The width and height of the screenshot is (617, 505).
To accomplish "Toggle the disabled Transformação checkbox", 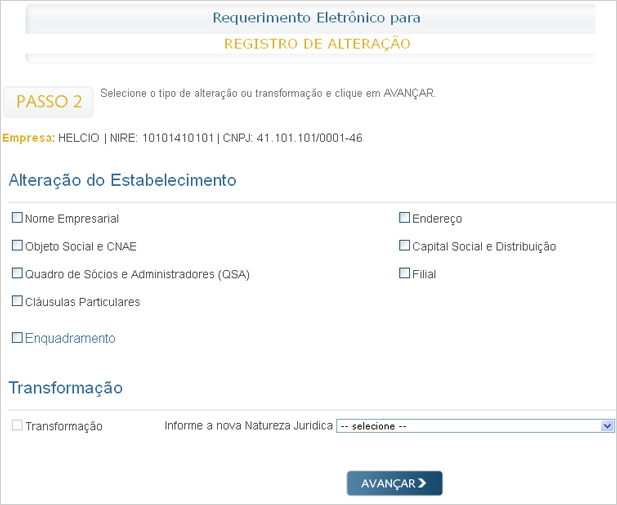I will (x=17, y=425).
